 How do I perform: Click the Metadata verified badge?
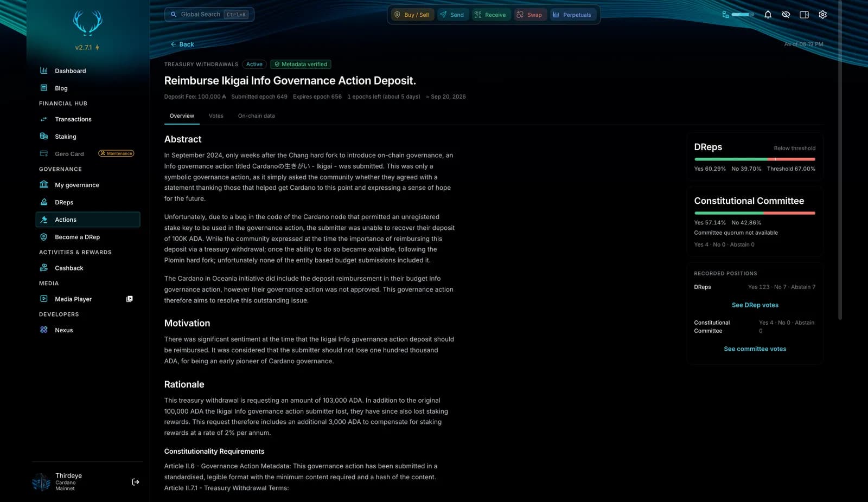coord(301,64)
